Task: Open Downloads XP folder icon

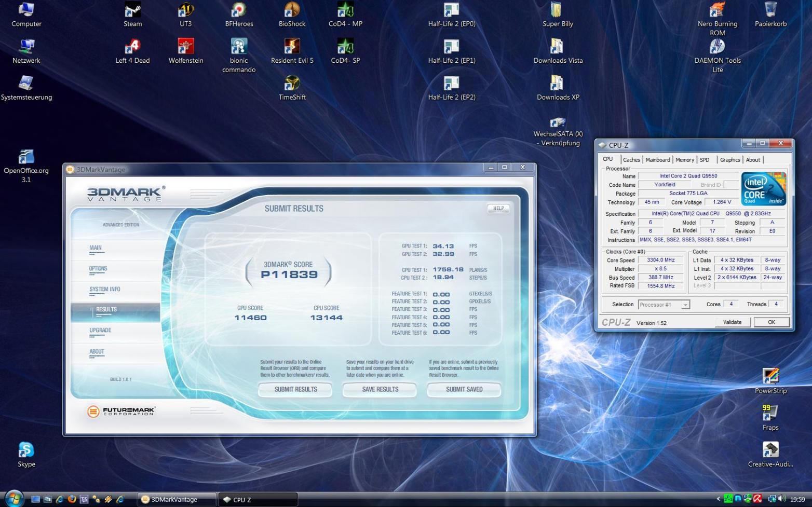Action: (x=558, y=88)
